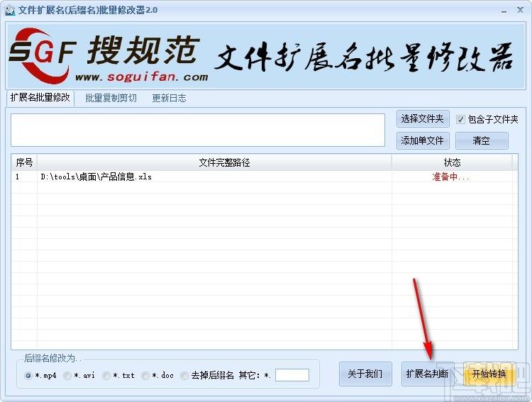
Task: Open the 更新日志 tab
Action: point(169,98)
